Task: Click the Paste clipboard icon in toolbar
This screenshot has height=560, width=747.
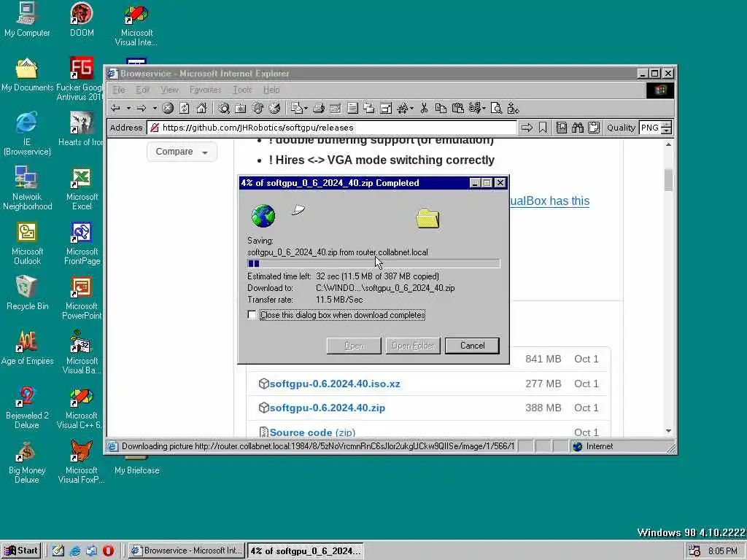Action: (x=458, y=109)
